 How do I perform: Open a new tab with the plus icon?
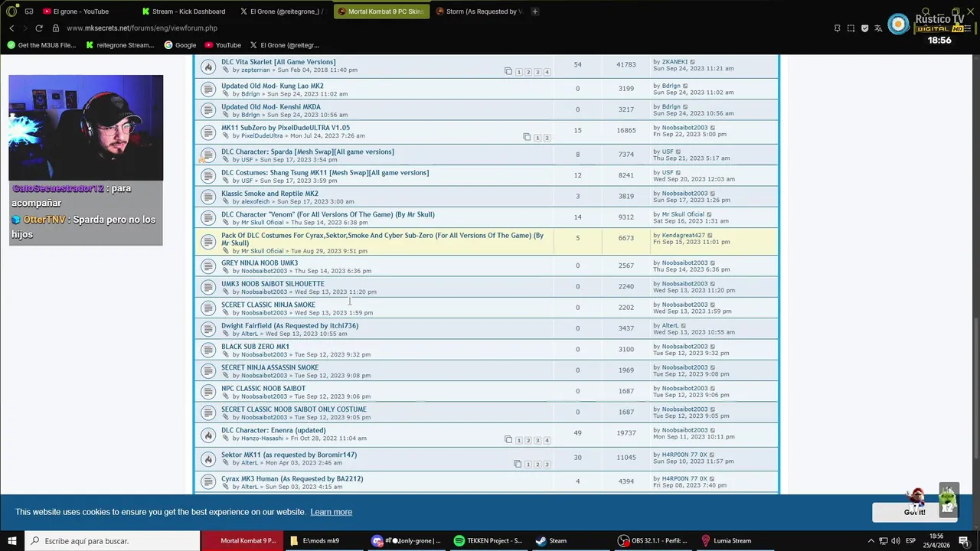(534, 11)
